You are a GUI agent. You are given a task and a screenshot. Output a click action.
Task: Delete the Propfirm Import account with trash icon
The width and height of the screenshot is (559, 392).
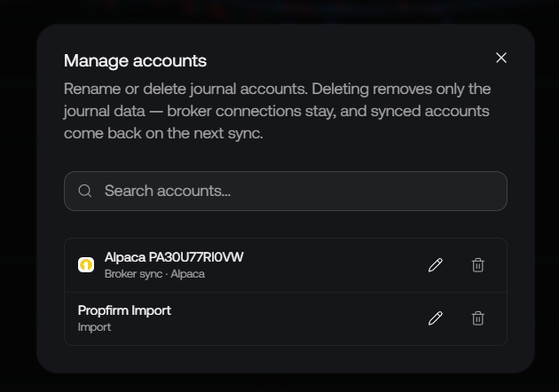coord(477,318)
